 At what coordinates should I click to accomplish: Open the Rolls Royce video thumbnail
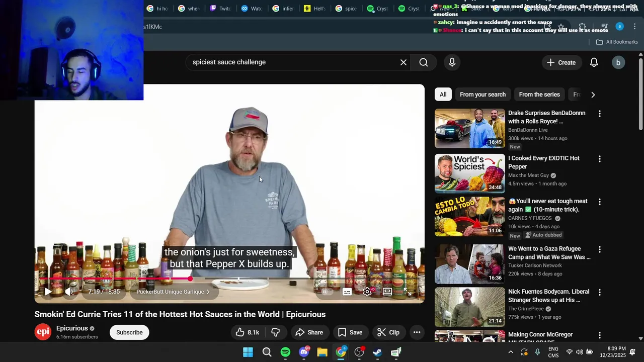coord(469,128)
